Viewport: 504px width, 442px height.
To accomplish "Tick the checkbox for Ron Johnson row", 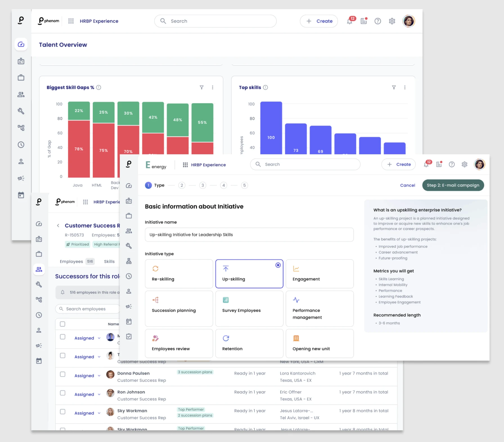I will click(63, 393).
